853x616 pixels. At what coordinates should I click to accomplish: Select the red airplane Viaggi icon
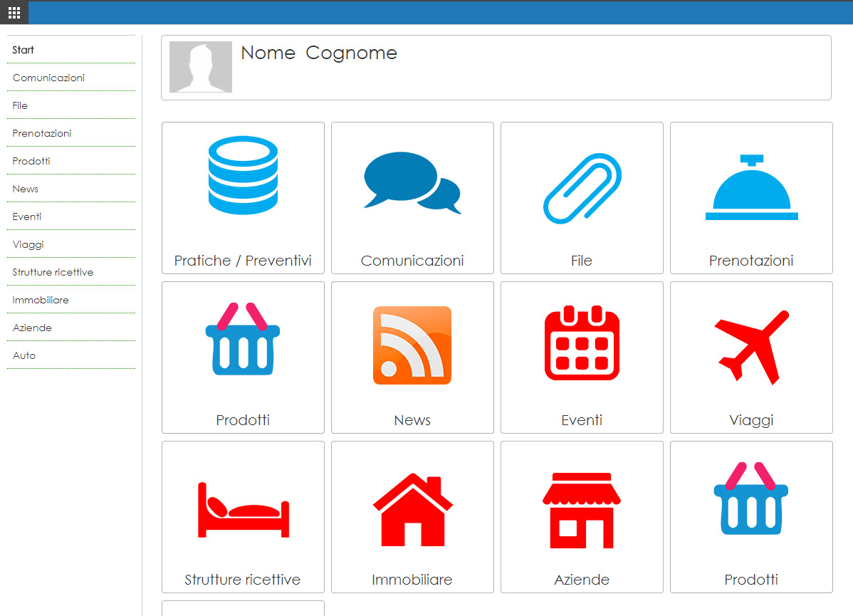(751, 347)
